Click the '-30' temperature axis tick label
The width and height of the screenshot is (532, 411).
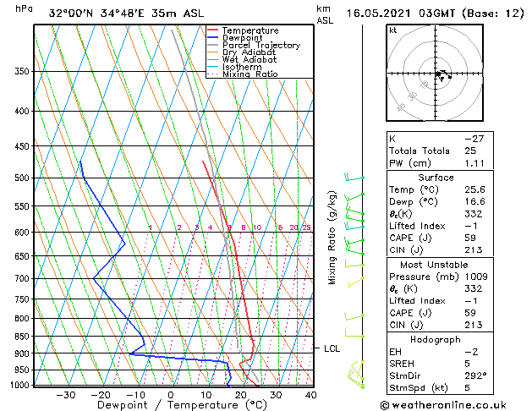click(x=65, y=395)
